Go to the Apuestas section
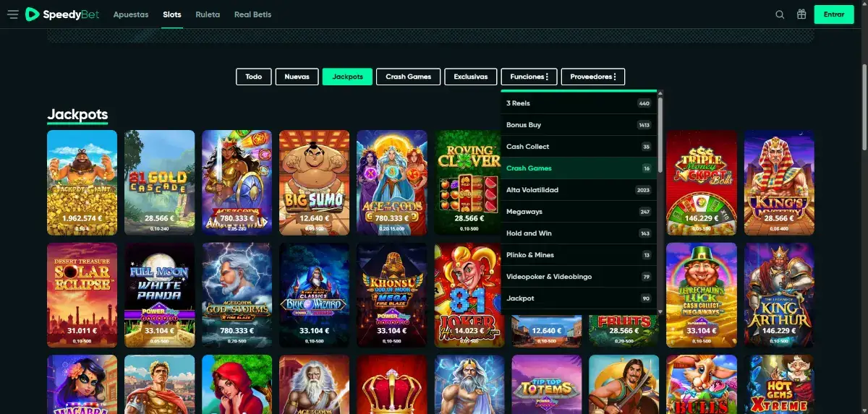The image size is (868, 414). [131, 14]
